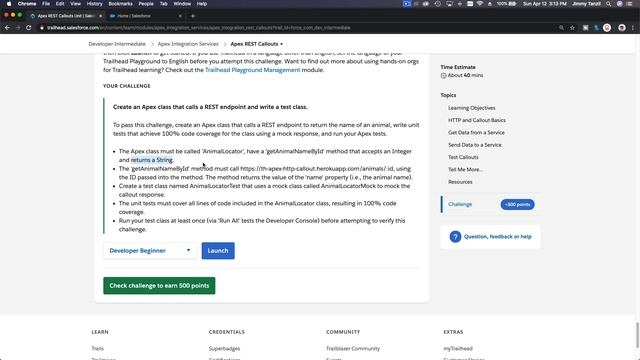Go to Apex Integration Services breadcrumb
The image size is (640, 360).
pos(188,44)
